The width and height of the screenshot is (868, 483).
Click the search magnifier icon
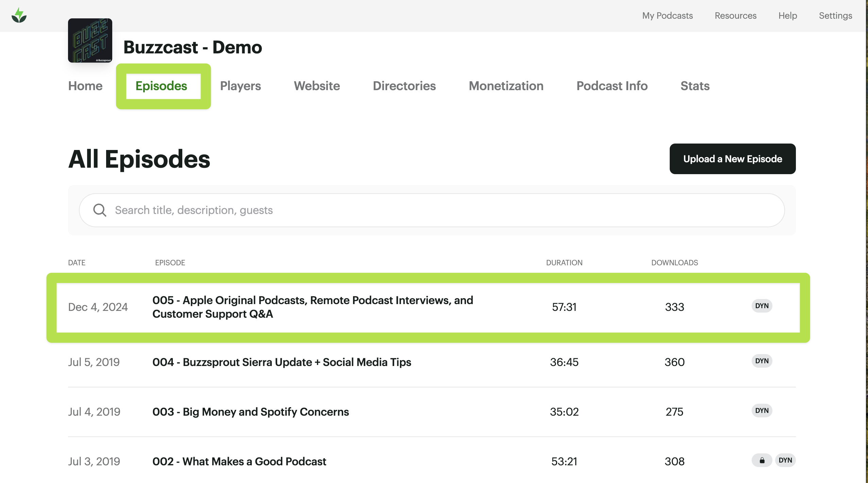[x=100, y=210]
